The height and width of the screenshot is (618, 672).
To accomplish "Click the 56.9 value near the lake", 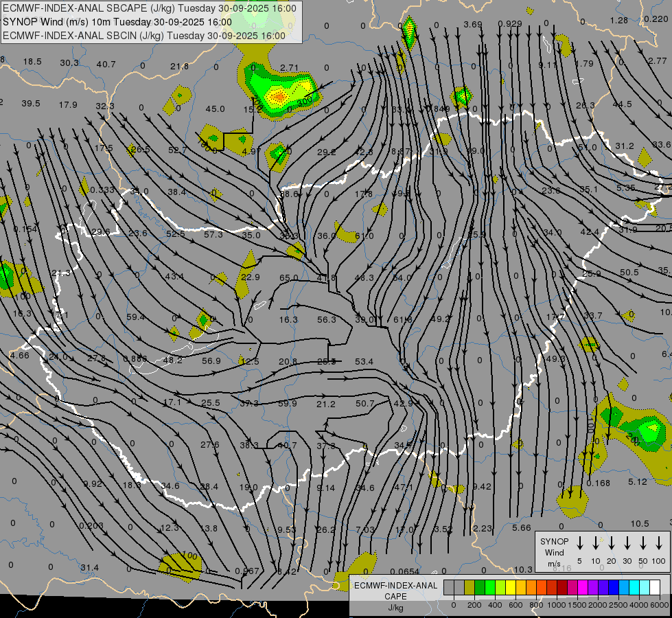I will [x=211, y=361].
